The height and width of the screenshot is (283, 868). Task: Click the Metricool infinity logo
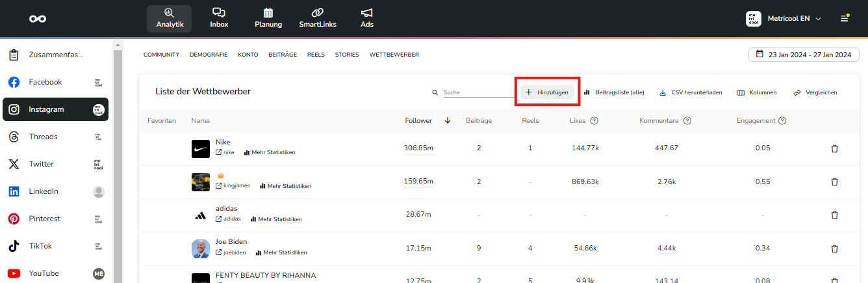point(38,19)
